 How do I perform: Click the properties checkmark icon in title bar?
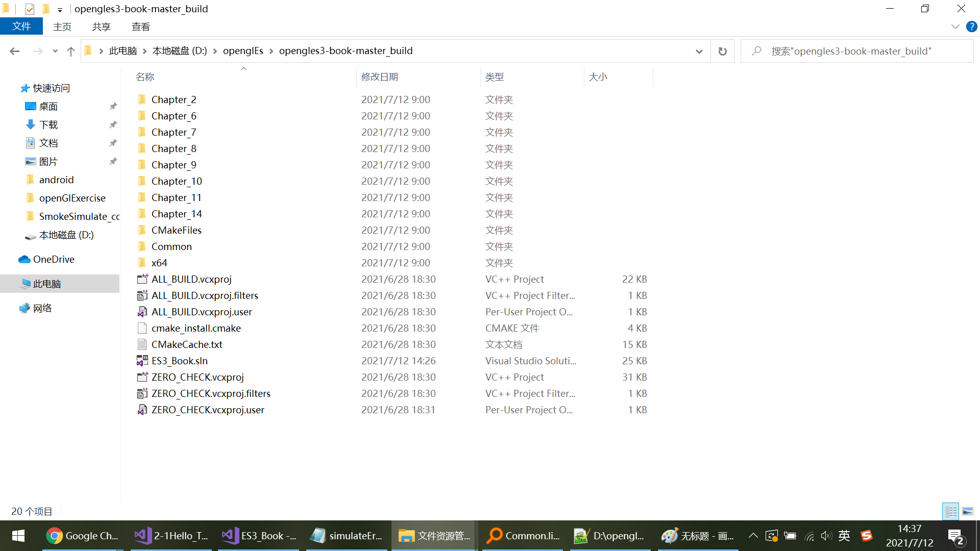click(30, 9)
